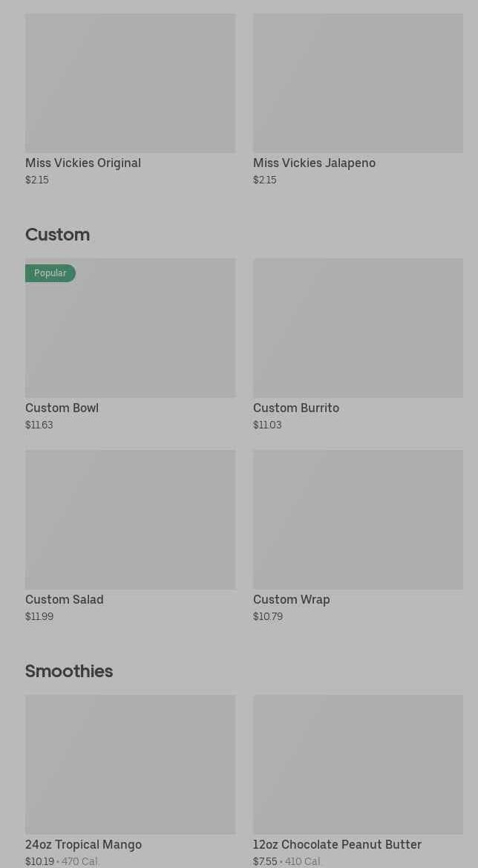Open the Custom Salad image card
The height and width of the screenshot is (868, 478).
[130, 519]
